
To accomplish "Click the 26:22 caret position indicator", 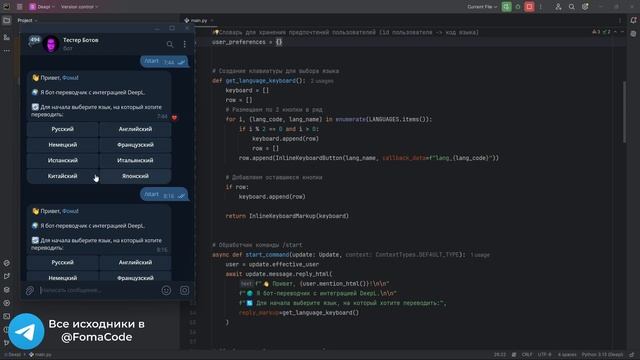I will (500, 355).
